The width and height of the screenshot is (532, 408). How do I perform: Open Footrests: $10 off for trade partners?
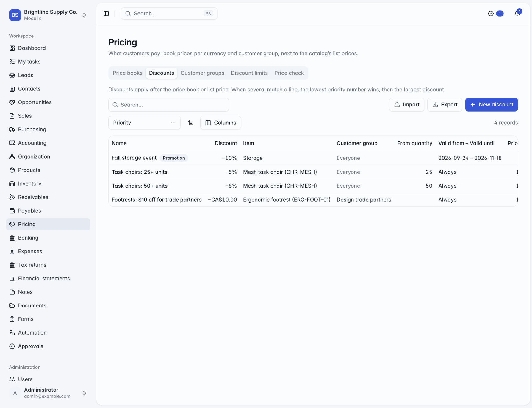coord(313,200)
